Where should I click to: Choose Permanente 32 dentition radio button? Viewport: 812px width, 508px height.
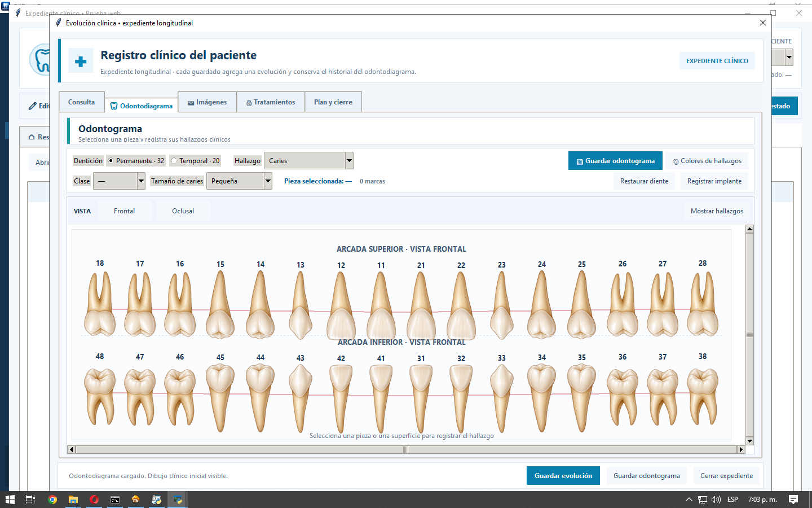[x=135, y=161]
